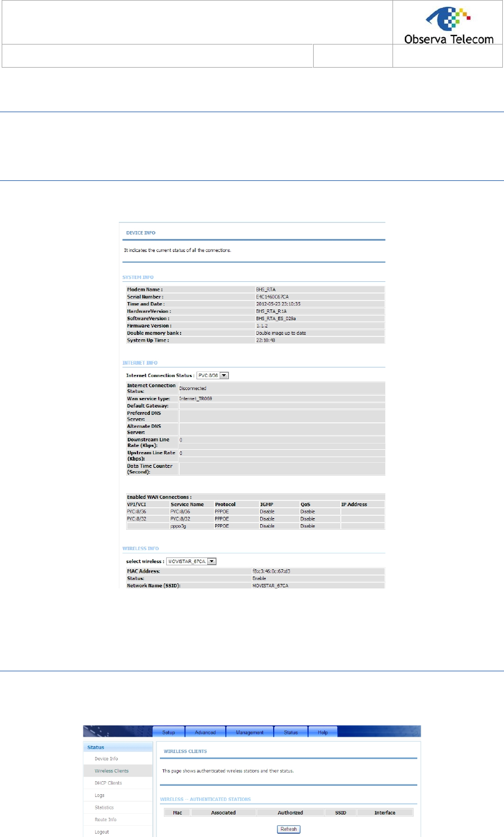This screenshot has height=837, width=504.
Task: Click the IP Address column header
Action: click(354, 504)
